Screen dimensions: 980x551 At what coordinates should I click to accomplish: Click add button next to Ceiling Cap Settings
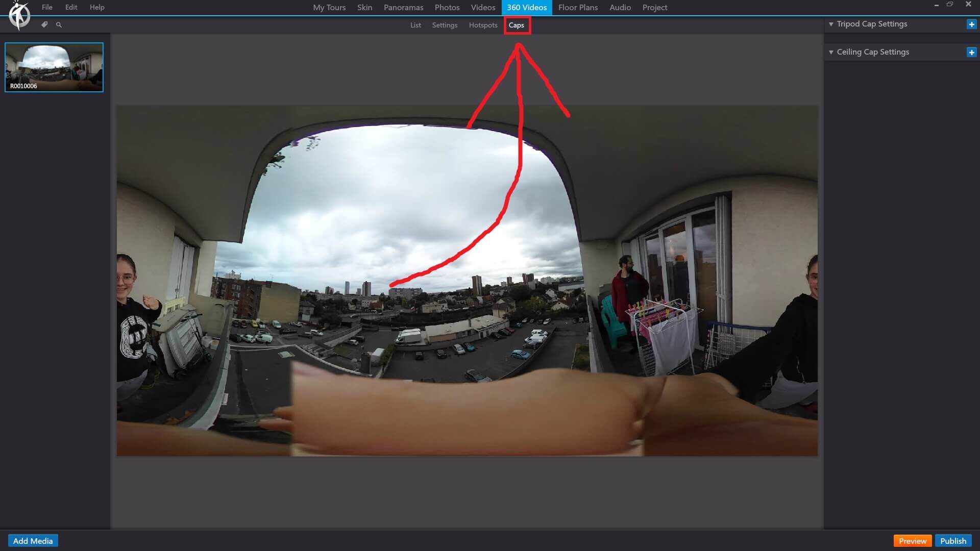971,52
